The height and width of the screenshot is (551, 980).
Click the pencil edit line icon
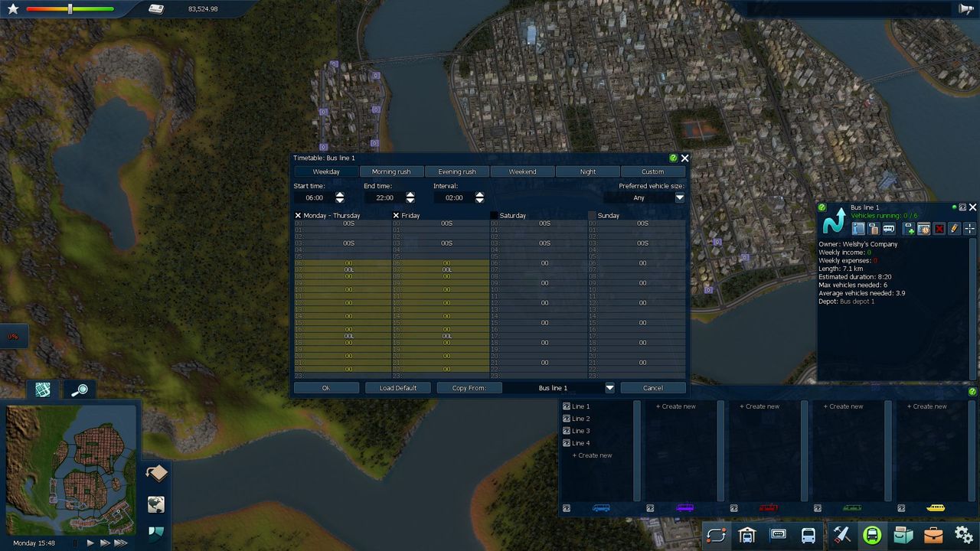[x=954, y=229]
